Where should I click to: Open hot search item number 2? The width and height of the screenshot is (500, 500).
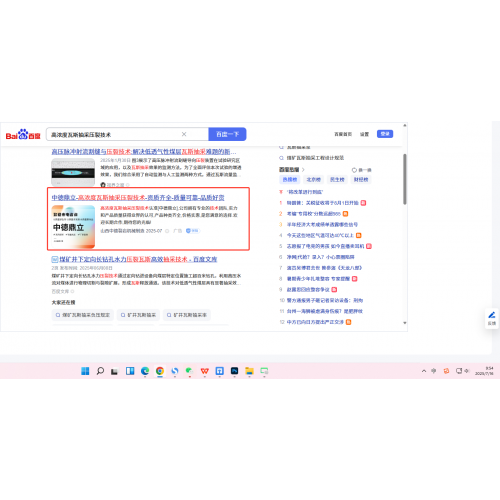pos(314,214)
